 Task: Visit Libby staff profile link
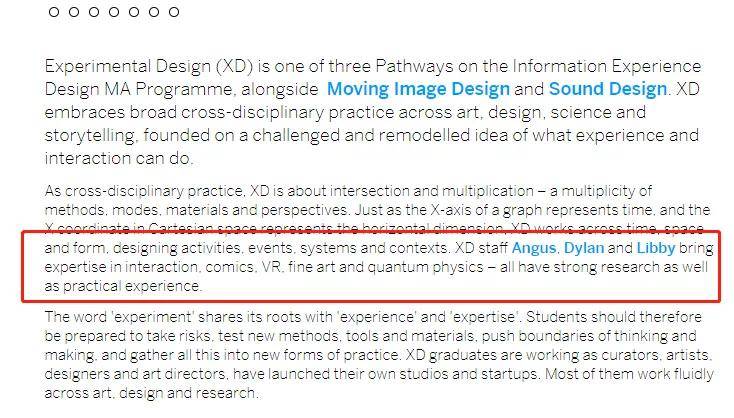(656, 248)
